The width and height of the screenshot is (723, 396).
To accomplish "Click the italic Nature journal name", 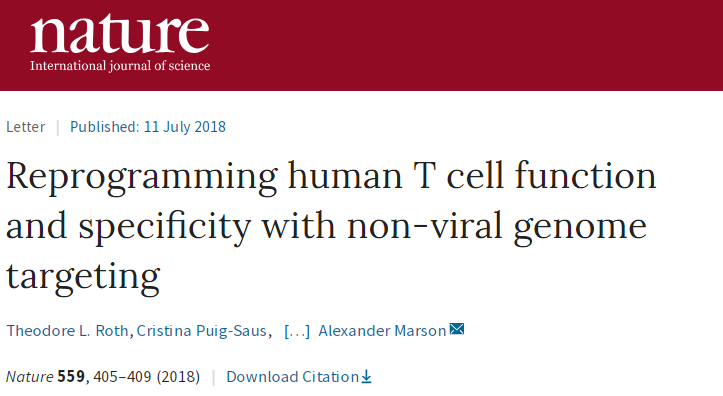I will pyautogui.click(x=30, y=377).
